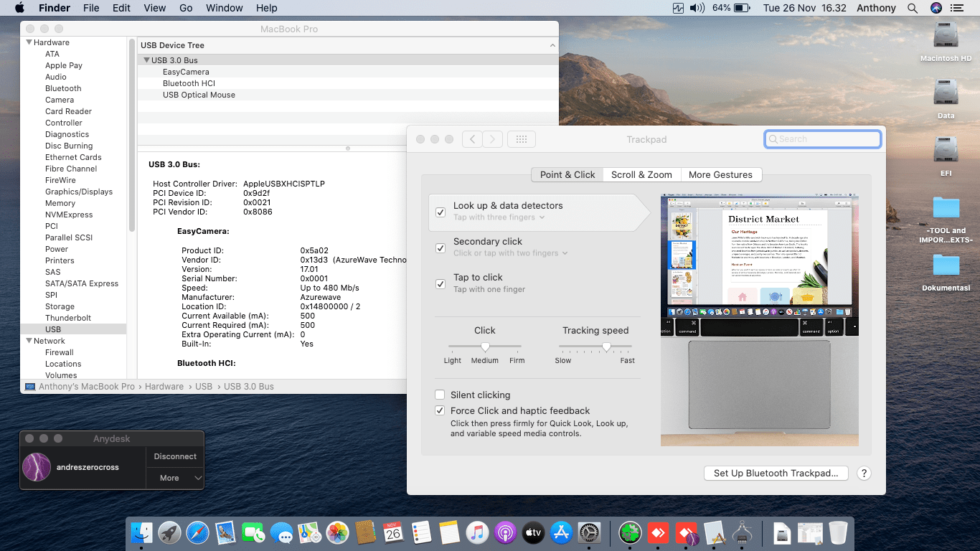980x551 pixels.
Task: Uncheck Force Click and haptic feedback
Action: pyautogui.click(x=440, y=410)
